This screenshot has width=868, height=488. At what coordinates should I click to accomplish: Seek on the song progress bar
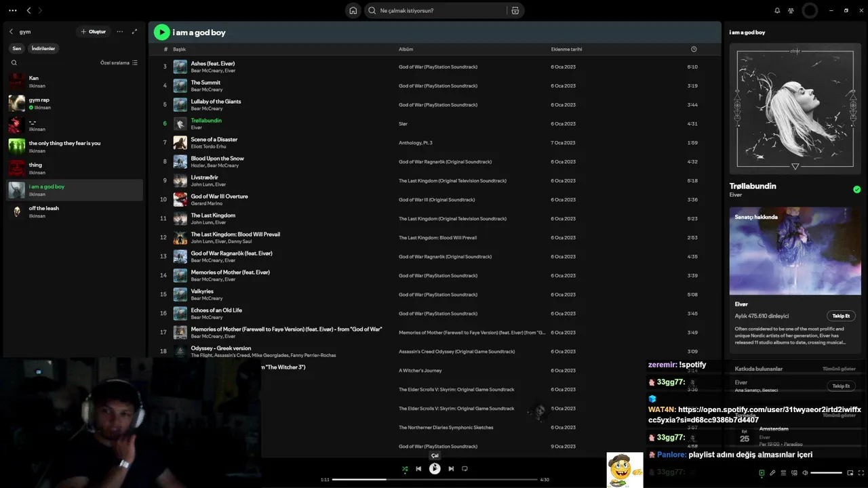tap(434, 479)
